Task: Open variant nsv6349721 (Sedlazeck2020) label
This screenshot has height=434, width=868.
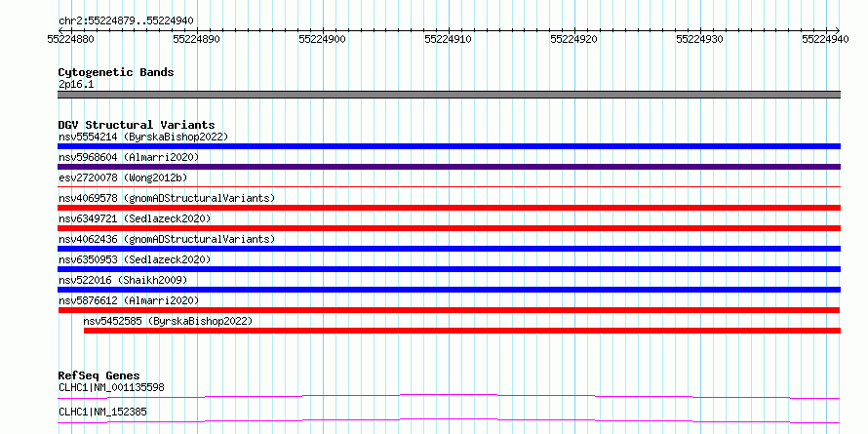Action: point(135,218)
